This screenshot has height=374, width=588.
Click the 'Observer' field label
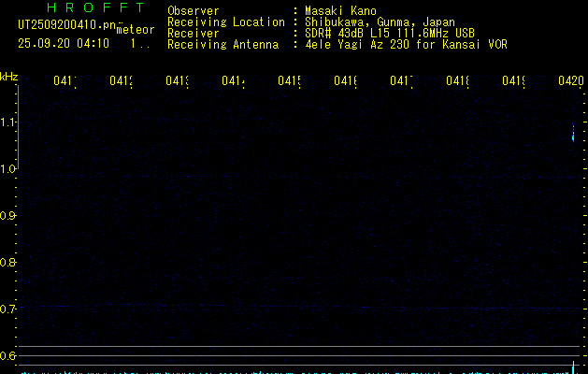click(194, 11)
